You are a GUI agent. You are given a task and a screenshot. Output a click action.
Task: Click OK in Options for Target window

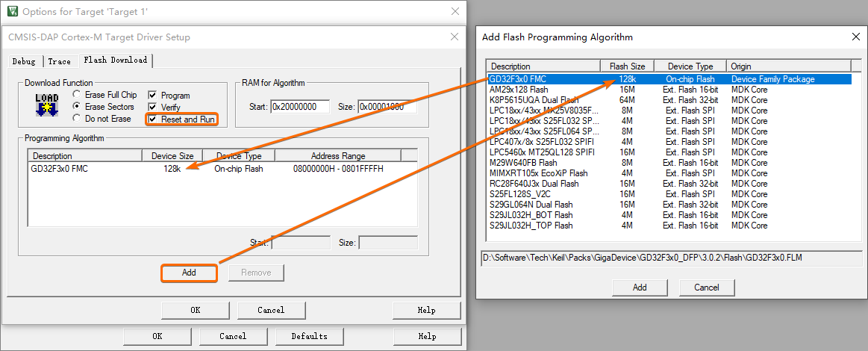157,336
